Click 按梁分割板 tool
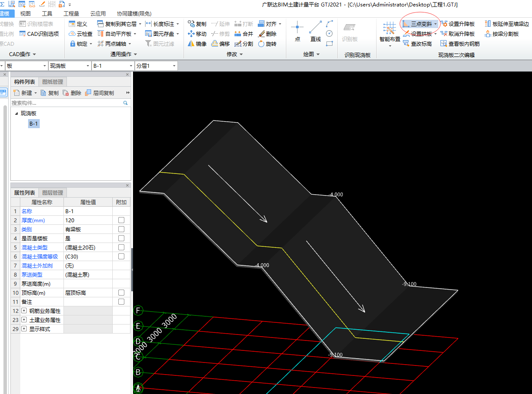532x394 pixels. [501, 34]
